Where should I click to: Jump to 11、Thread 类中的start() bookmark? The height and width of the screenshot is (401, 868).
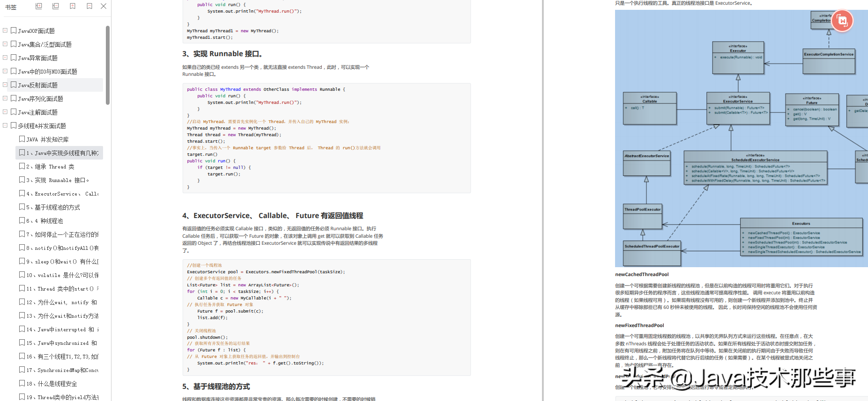[62, 289]
